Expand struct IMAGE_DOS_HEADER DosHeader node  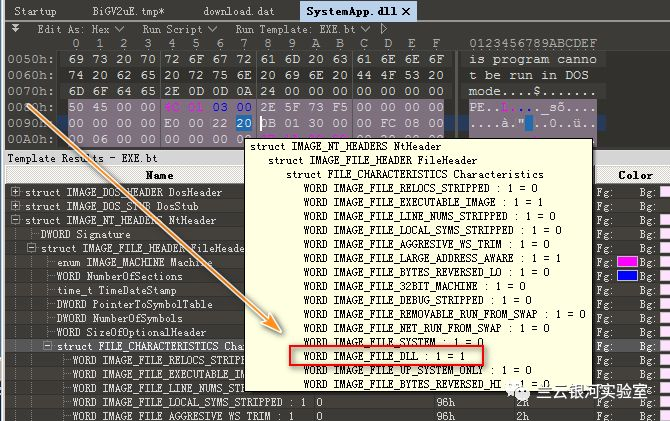[x=16, y=191]
